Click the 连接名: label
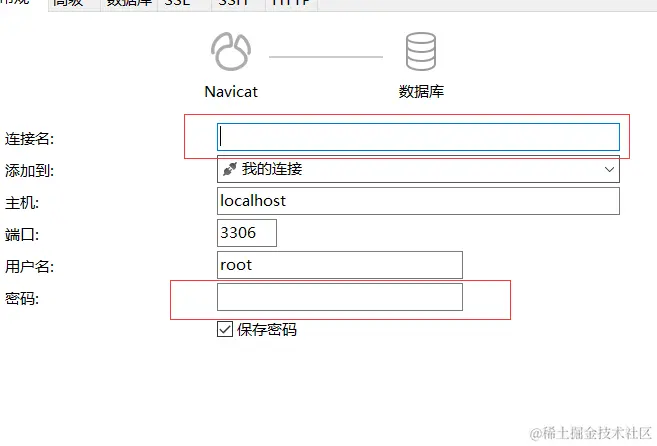Screen dimensions: 657x446 [29, 139]
